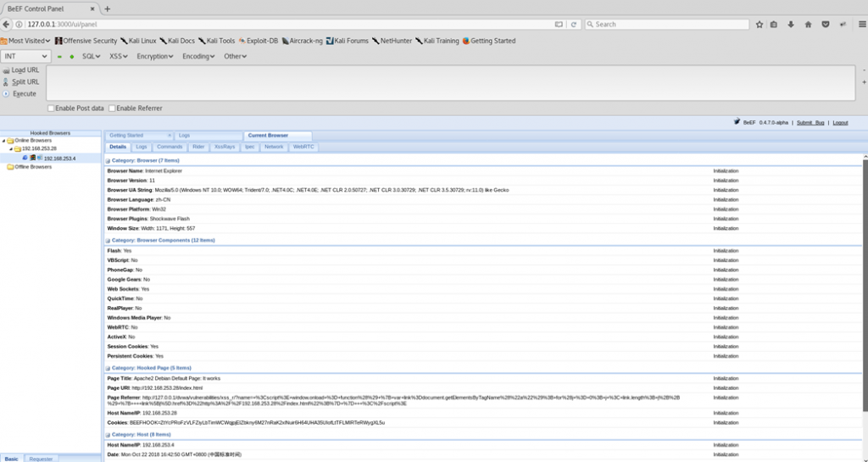The height and width of the screenshot is (462, 868).
Task: Open the Firefox hamburger menu
Action: [862, 25]
